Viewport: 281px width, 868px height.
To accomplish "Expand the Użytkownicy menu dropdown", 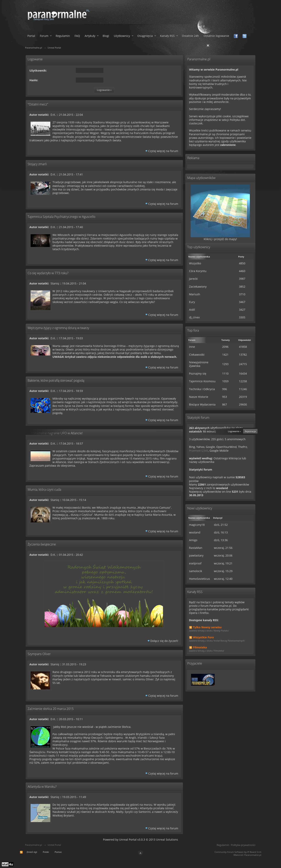I will click(x=124, y=36).
